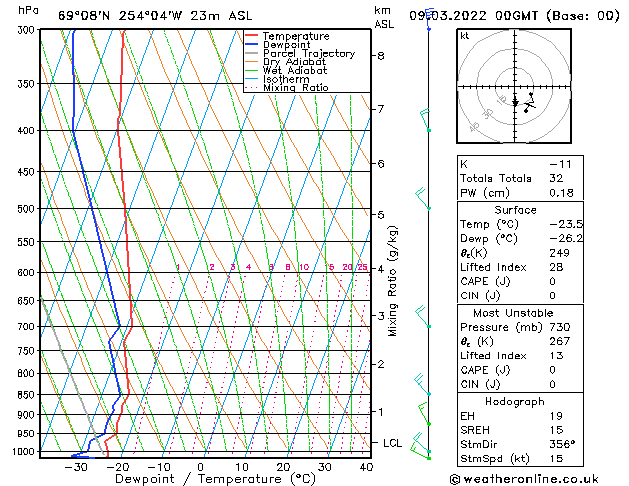
Task: Click the 8 km altitude tick label
Action: point(381,56)
